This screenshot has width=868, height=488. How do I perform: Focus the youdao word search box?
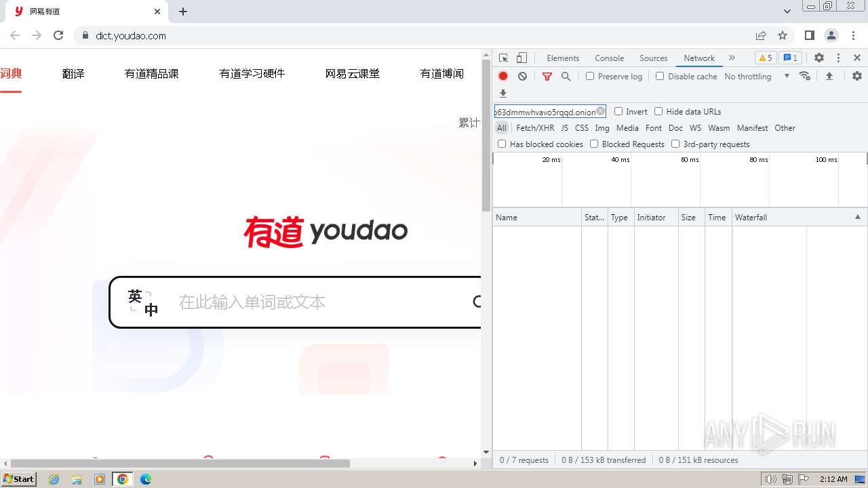point(295,302)
